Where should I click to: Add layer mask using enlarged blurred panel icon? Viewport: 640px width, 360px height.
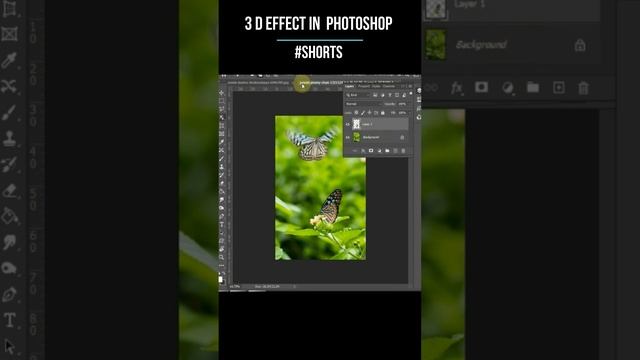(482, 87)
